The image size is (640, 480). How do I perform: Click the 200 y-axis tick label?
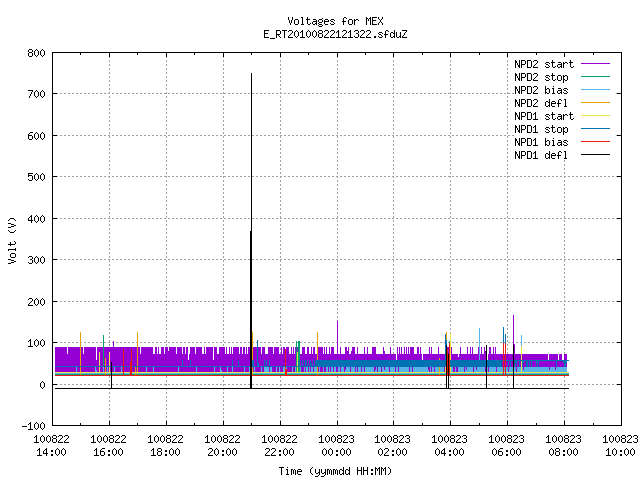[x=36, y=302]
